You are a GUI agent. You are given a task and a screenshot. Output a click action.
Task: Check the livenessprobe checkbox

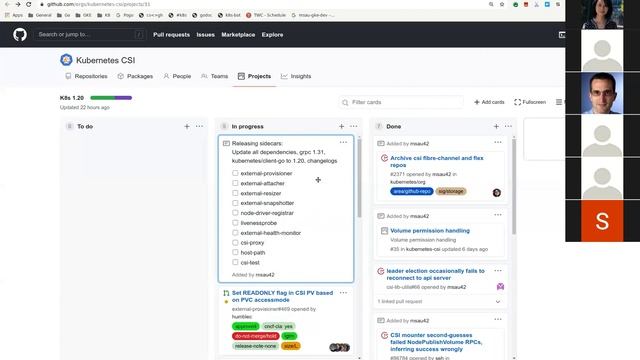click(x=235, y=223)
